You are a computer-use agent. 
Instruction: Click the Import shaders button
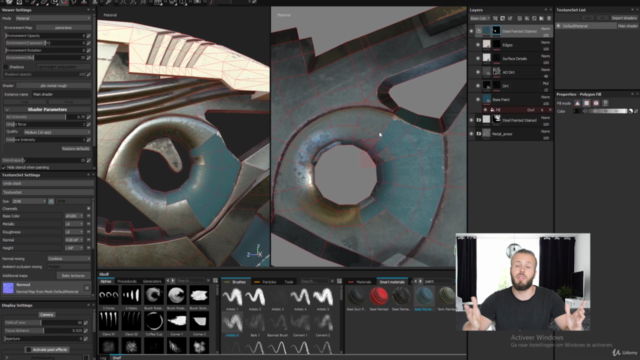(x=624, y=18)
